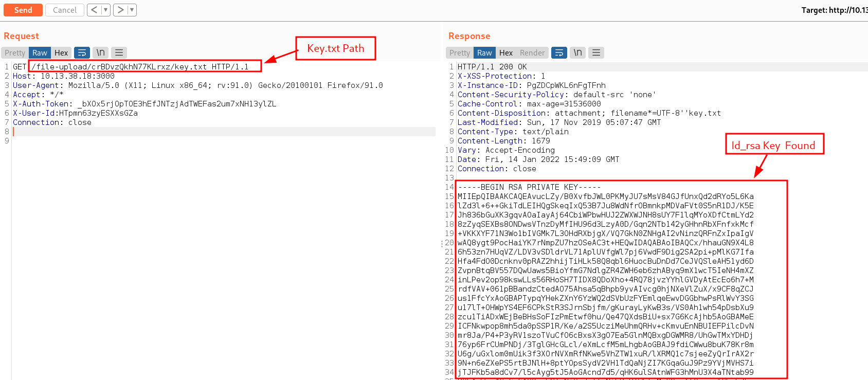Toggle non-printable \n characters in Request
This screenshot has width=868, height=380.
coord(101,52)
